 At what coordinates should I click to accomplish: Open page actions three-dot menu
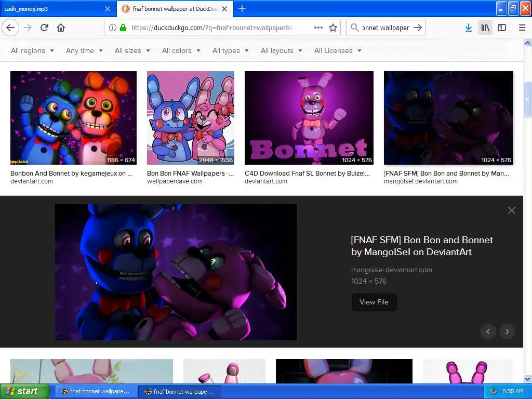coord(318,28)
